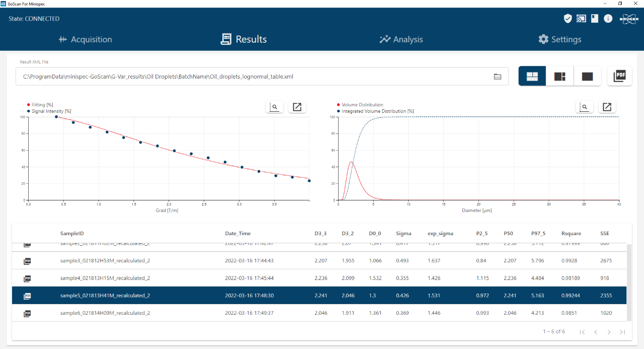Click the shield checkmark status icon

tap(568, 19)
